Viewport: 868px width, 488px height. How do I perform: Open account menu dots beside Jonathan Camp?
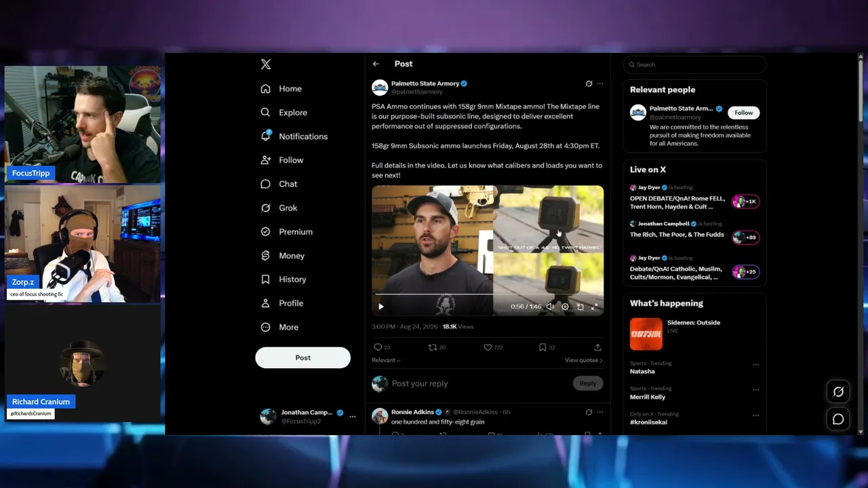click(352, 416)
